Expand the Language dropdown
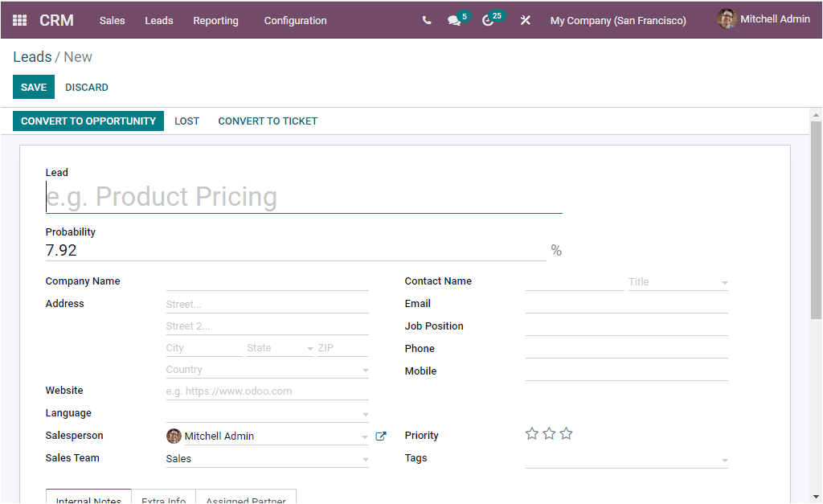The height and width of the screenshot is (504, 823). point(366,413)
